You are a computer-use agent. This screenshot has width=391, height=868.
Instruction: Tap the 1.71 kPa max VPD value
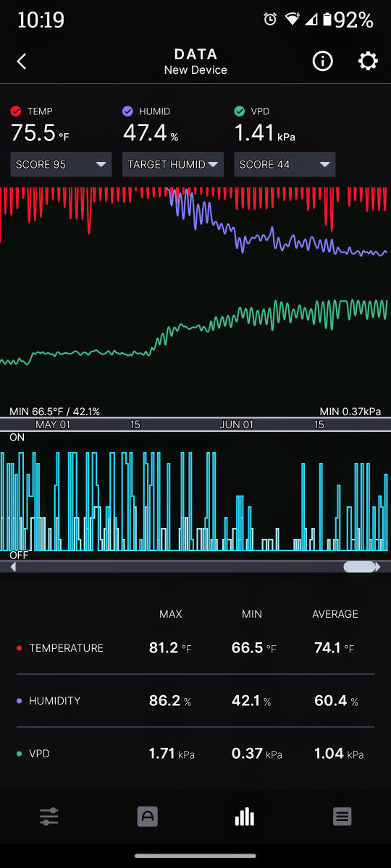click(x=172, y=754)
